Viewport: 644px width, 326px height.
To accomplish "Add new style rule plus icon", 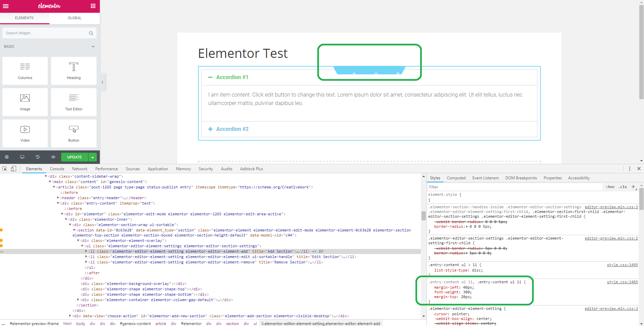I will (x=633, y=187).
